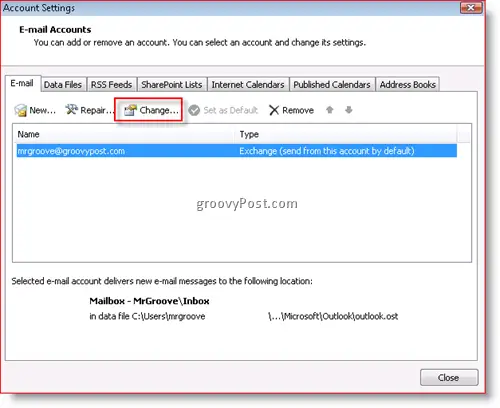This screenshot has height=408, width=500.
Task: Move the account down with the down arrow
Action: tap(349, 110)
